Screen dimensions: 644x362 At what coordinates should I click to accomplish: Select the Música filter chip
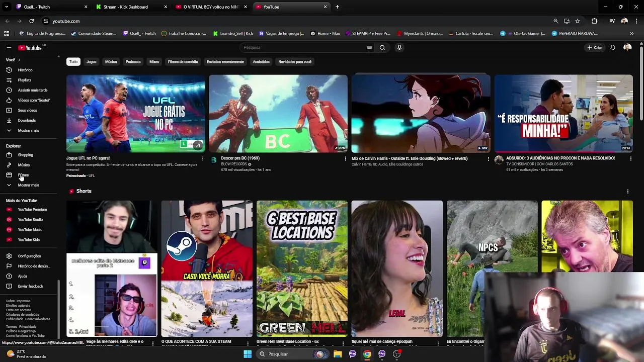pyautogui.click(x=111, y=62)
